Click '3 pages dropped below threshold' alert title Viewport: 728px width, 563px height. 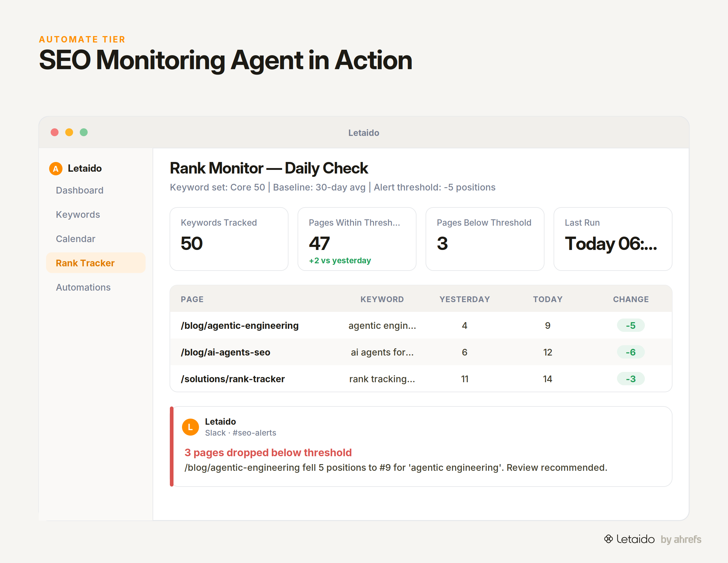(x=268, y=452)
